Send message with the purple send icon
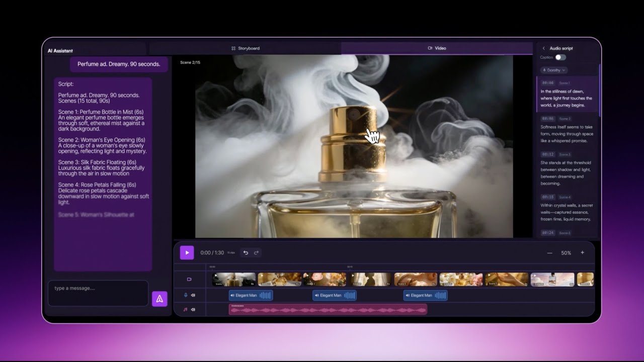644x362 pixels. [x=159, y=299]
